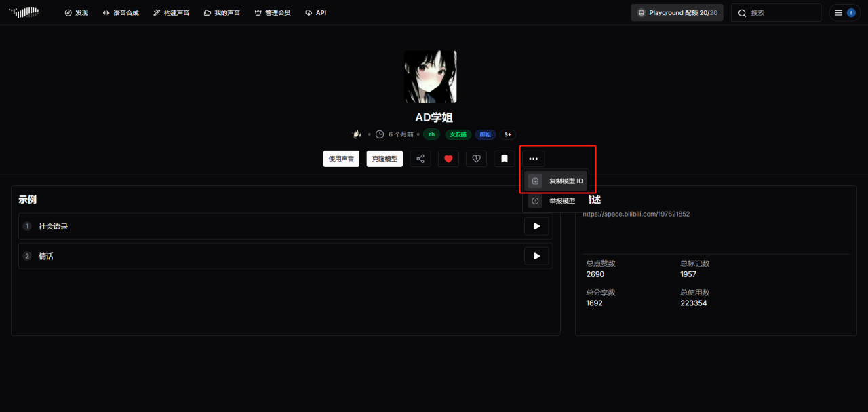Click the 发现 compass icon
This screenshot has width=868, height=412.
pos(68,13)
